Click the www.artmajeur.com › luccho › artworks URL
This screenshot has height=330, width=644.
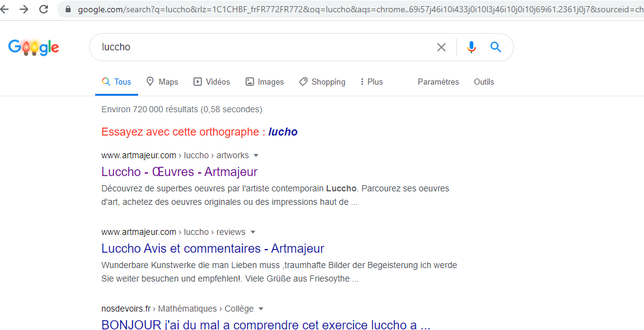pos(175,155)
